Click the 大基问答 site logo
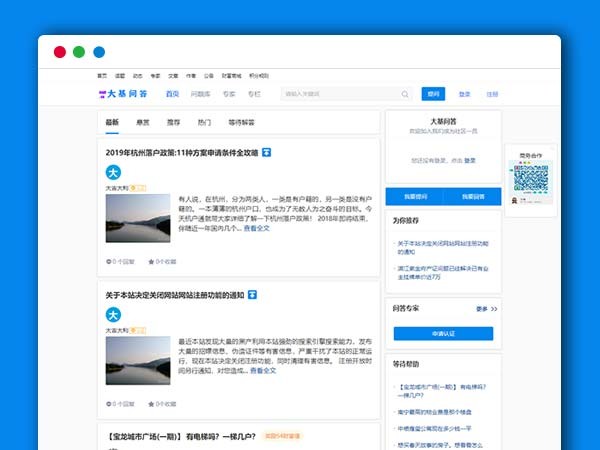The height and width of the screenshot is (450, 600). pyautogui.click(x=123, y=94)
